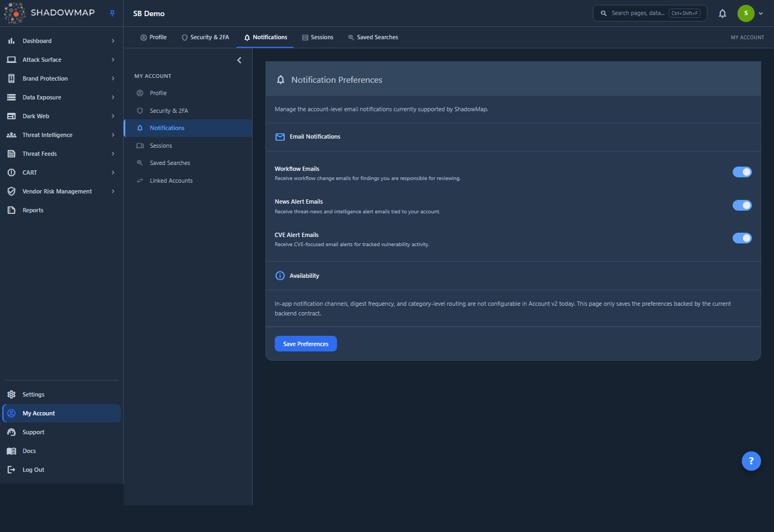Switch to the Profile tab
The height and width of the screenshot is (532, 774).
(153, 37)
